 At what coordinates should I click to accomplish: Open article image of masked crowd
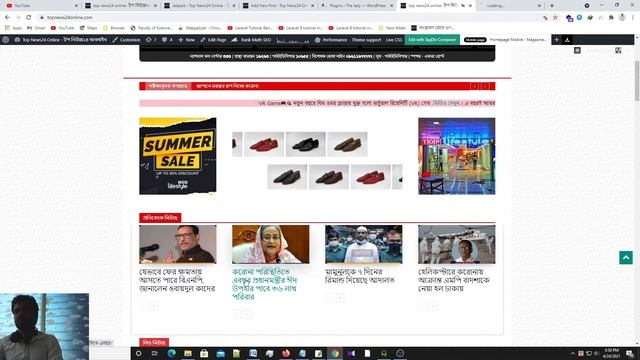coord(364,244)
